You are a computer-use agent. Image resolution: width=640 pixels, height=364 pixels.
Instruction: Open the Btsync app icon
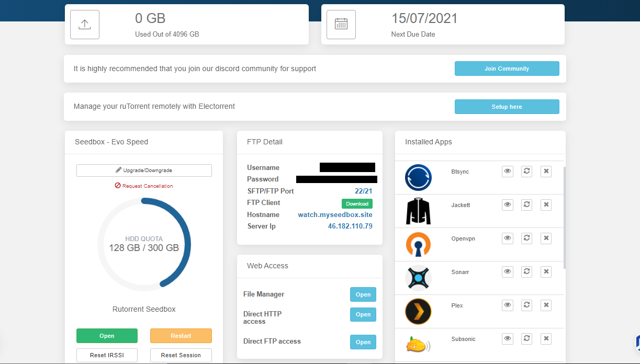click(x=417, y=178)
